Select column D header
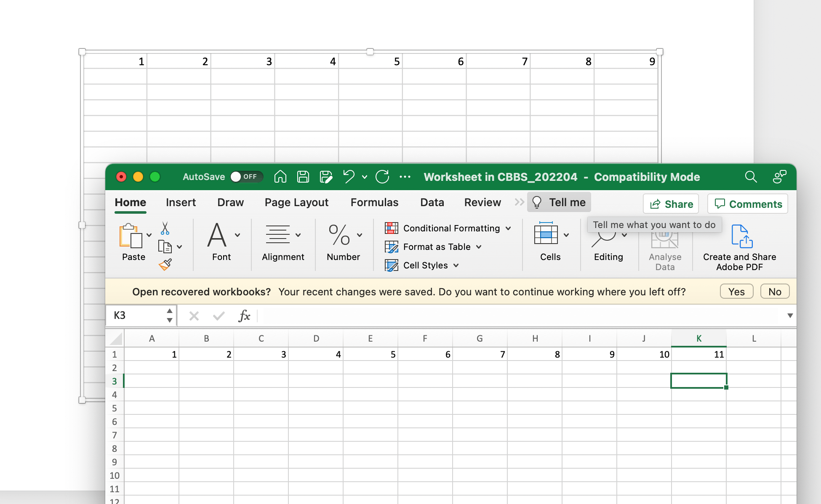 coord(316,339)
